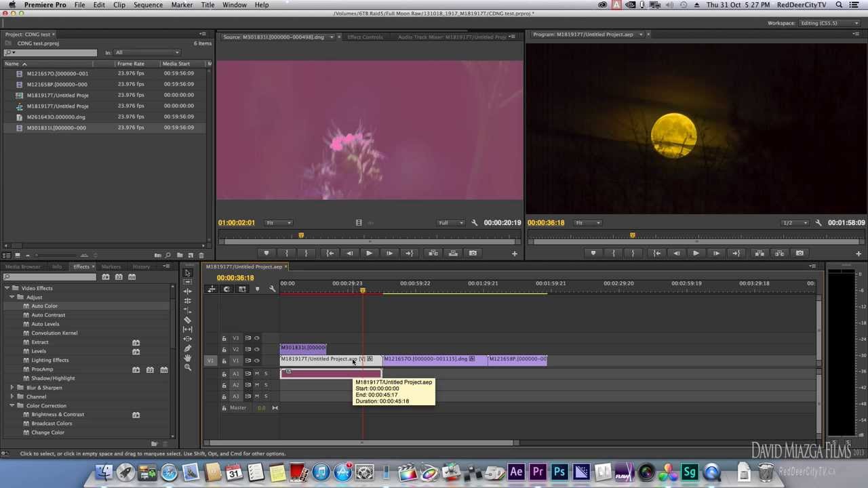This screenshot has height=488, width=868.
Task: Step forward one frame in Source monitor
Action: [x=389, y=253]
